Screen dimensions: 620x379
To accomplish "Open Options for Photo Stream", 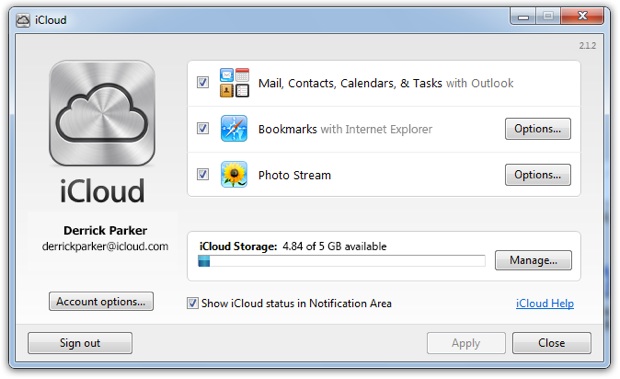I will tap(538, 175).
